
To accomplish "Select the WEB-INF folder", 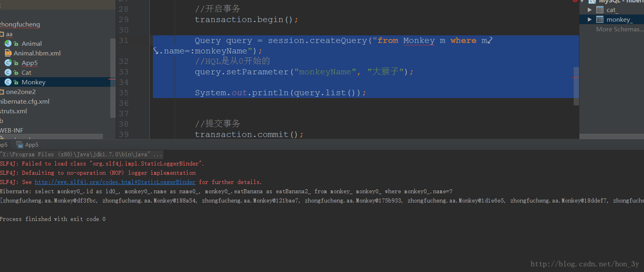I will click(x=12, y=130).
